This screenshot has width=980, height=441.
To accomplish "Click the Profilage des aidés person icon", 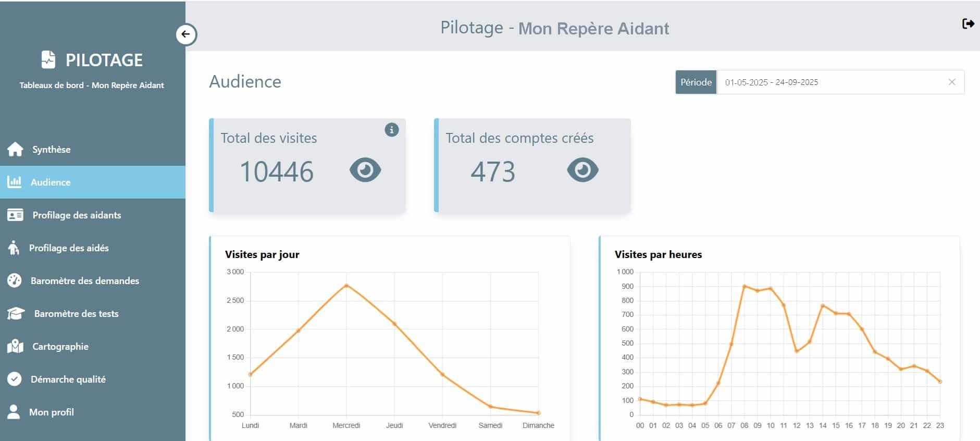I will 14,248.
